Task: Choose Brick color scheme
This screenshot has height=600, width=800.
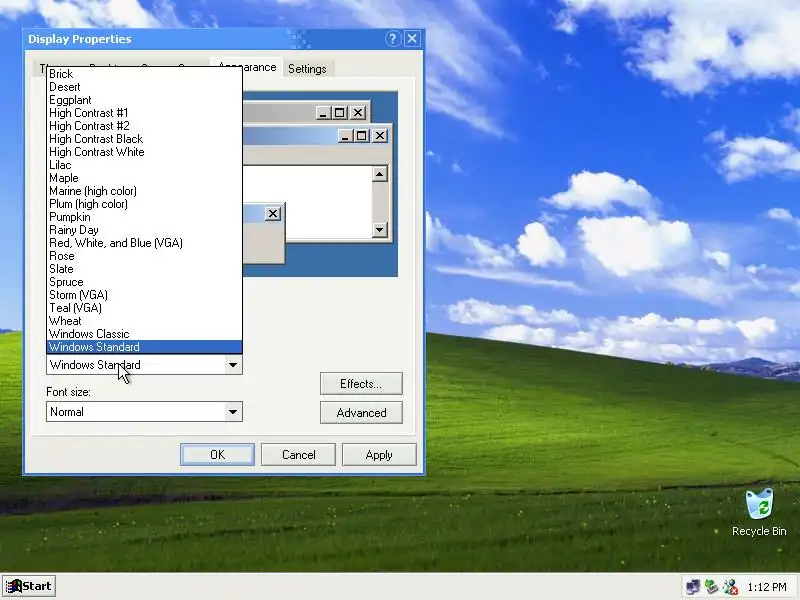Action: tap(144, 74)
